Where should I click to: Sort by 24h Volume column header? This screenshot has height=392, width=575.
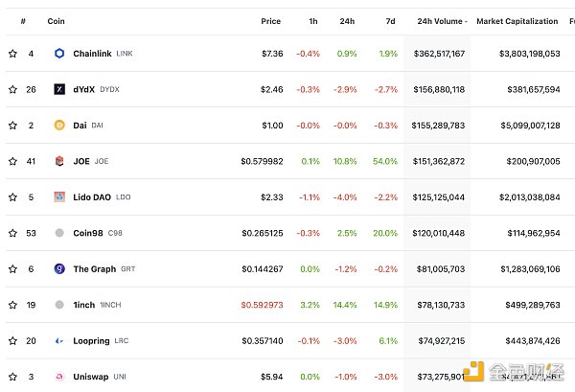click(442, 20)
